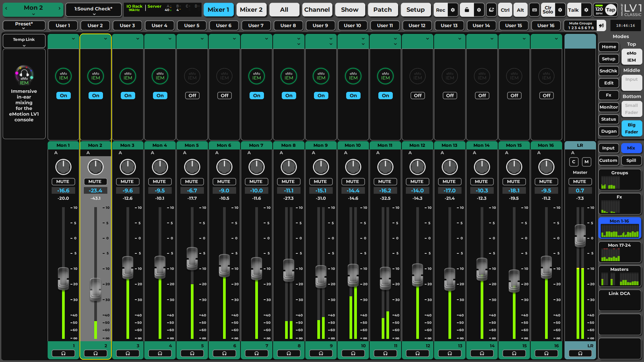
Task: Click the Tap tempo button
Action: (611, 10)
